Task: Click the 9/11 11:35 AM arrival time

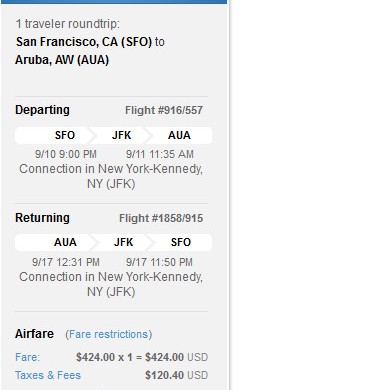Action: [x=160, y=154]
